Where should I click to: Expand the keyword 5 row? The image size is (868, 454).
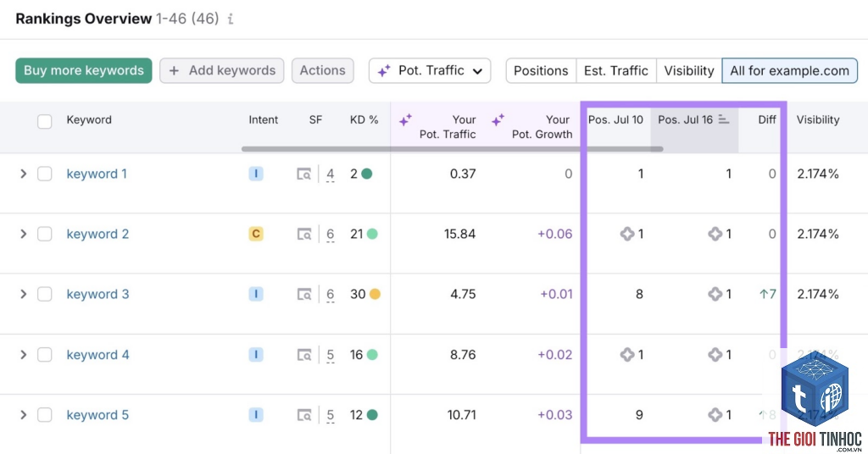[x=23, y=415]
